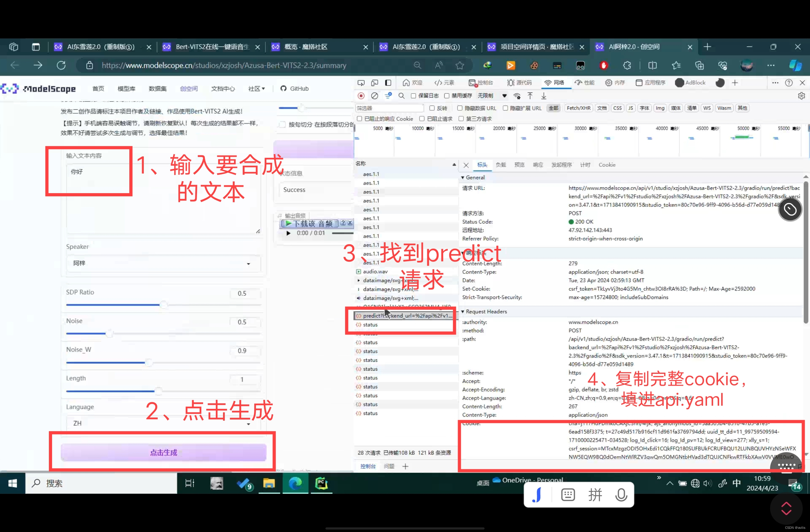Click the browser refresh icon

61,65
